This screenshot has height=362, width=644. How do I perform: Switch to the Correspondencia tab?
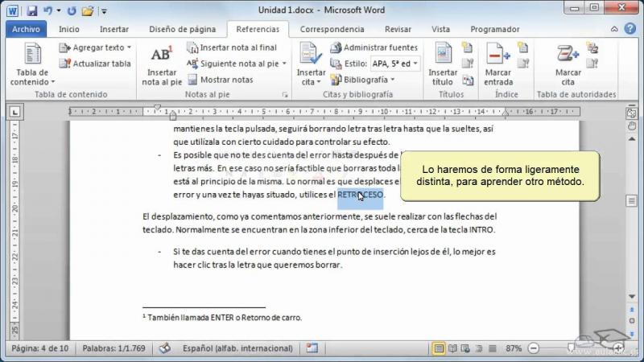coord(332,29)
